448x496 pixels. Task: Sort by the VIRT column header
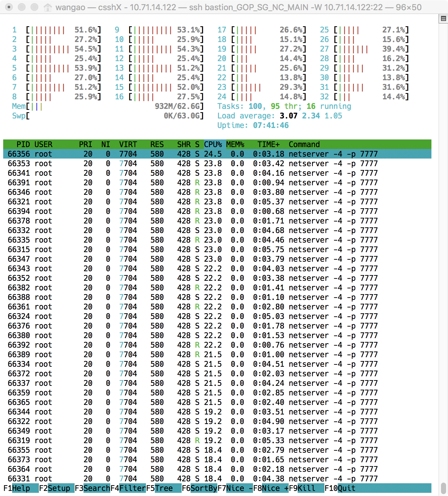click(x=128, y=144)
